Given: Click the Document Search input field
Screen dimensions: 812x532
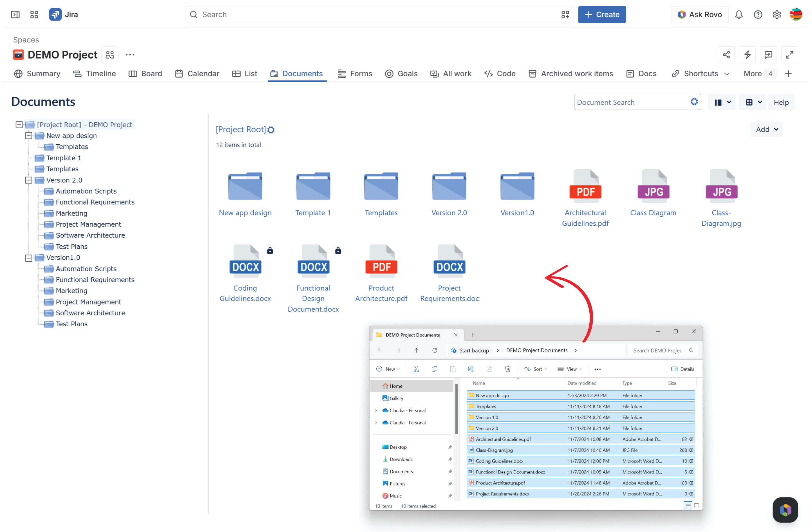Looking at the screenshot, I should (637, 102).
